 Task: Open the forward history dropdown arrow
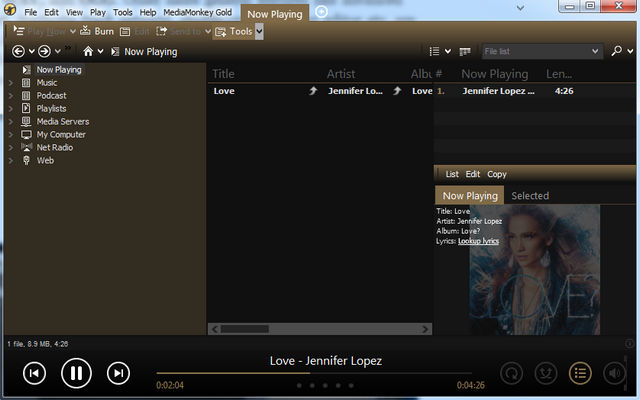pyautogui.click(x=58, y=51)
